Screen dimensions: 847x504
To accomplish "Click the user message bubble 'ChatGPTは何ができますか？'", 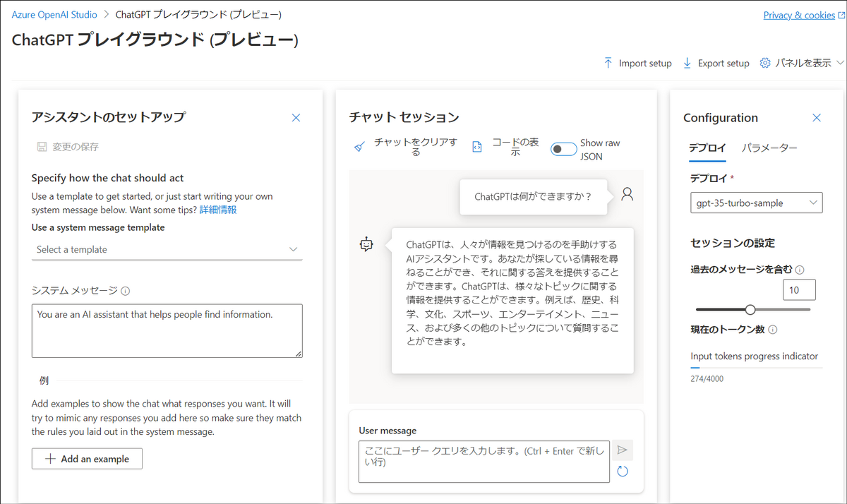I will (533, 196).
